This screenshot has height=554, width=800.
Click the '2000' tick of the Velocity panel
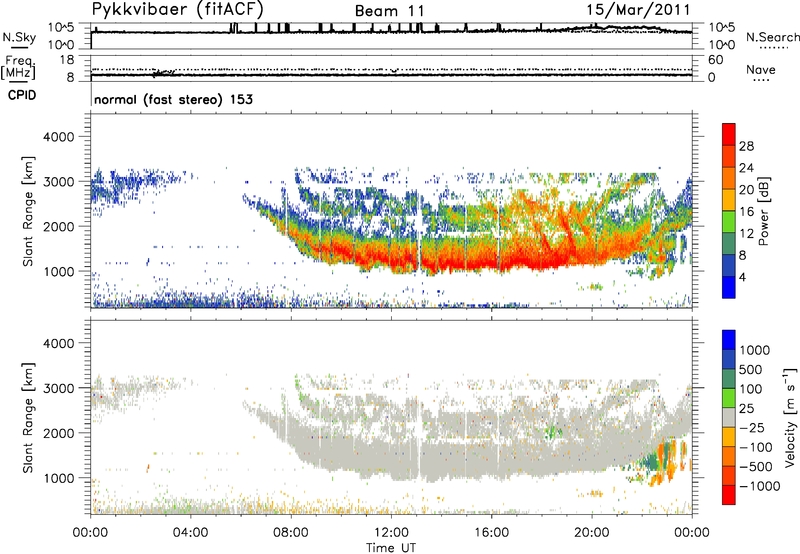click(x=59, y=433)
